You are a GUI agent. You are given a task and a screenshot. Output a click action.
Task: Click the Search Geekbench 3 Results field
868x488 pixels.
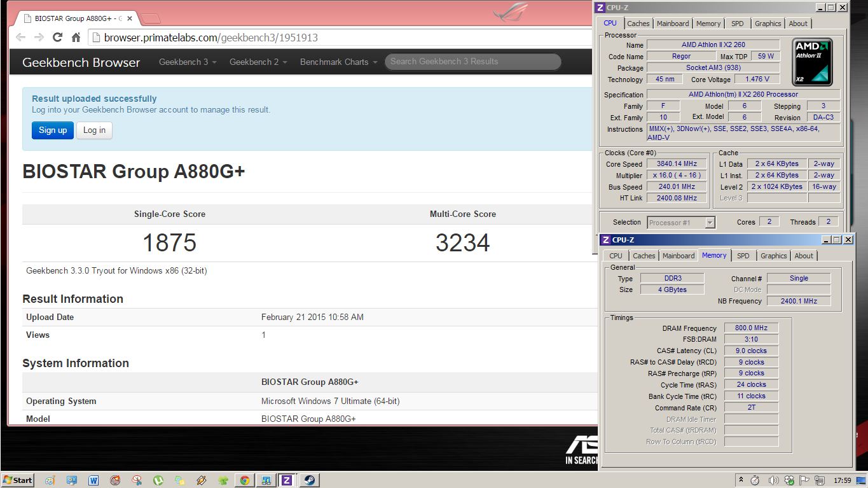[x=473, y=62]
